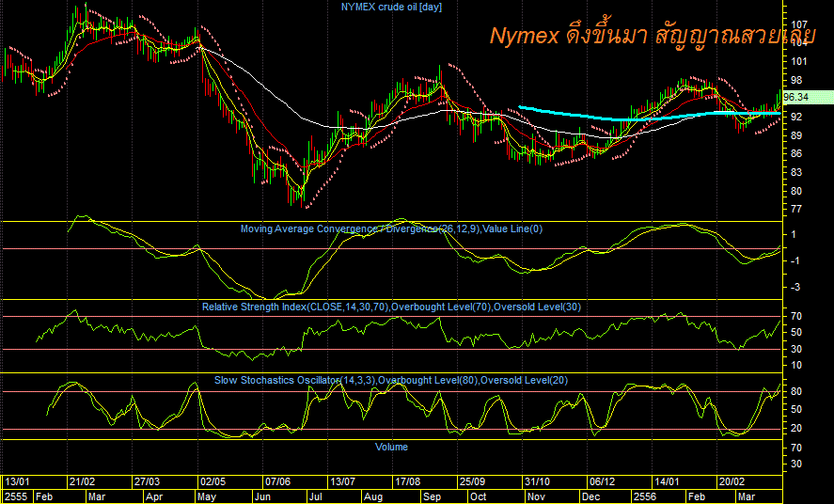834x504 pixels.
Task: Click the 83 price axis value
Action: pos(796,172)
